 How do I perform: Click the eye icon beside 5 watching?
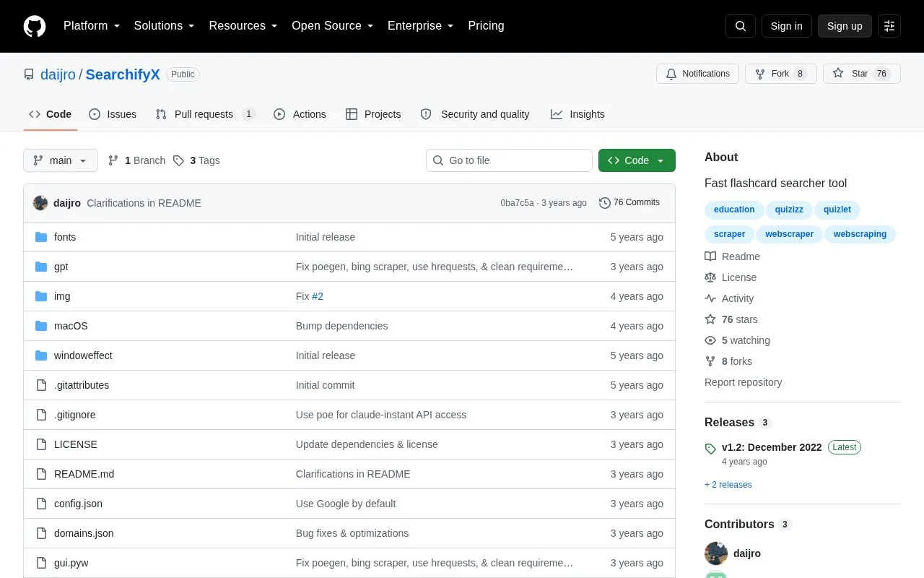[x=710, y=340]
